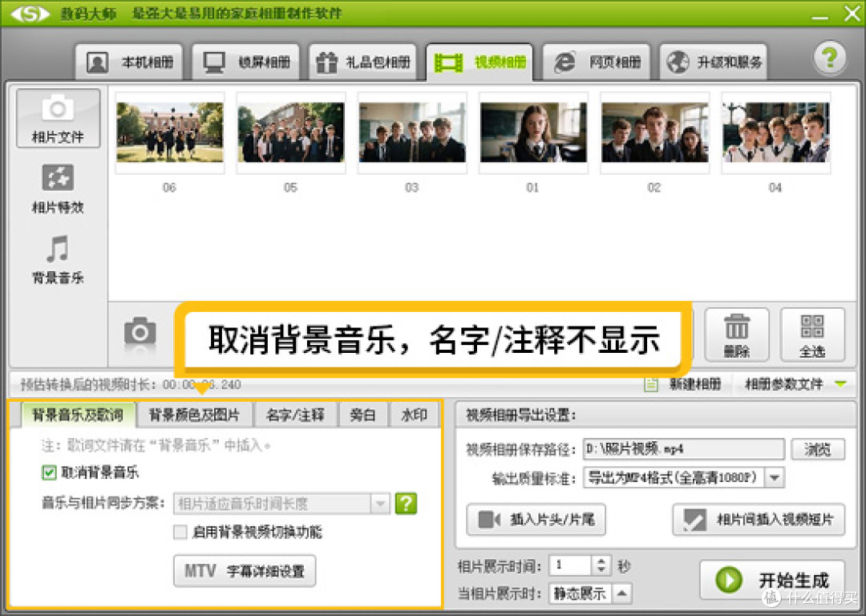Click MTV 字幕详细设置 button

(245, 571)
